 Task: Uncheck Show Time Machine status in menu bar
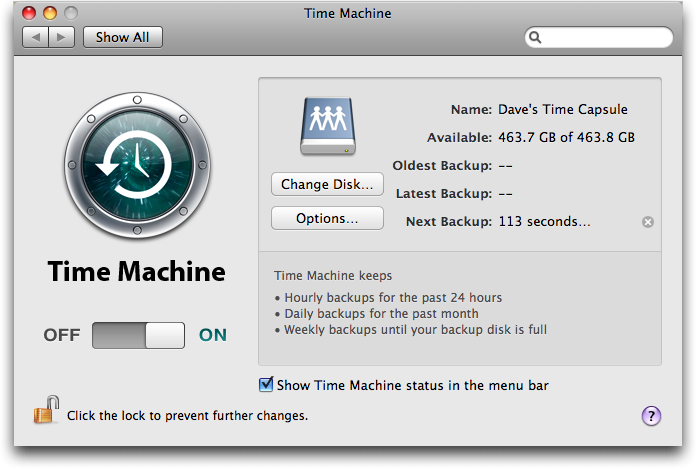click(266, 384)
